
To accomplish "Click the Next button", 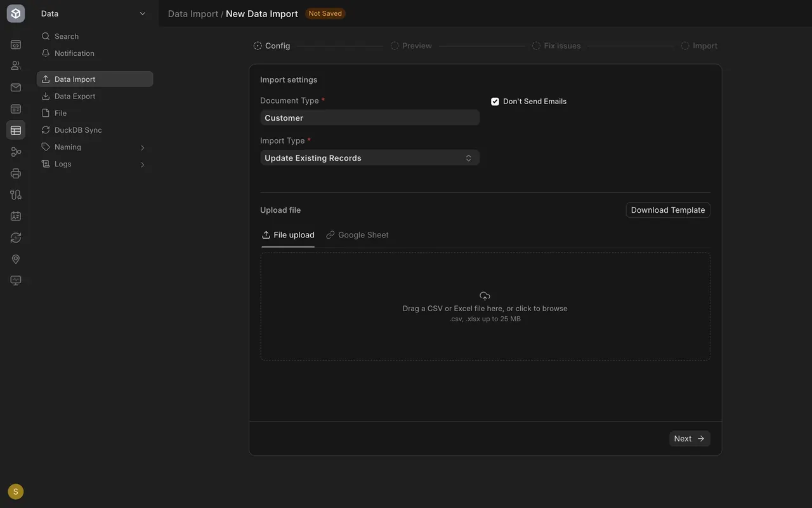I will (x=690, y=439).
